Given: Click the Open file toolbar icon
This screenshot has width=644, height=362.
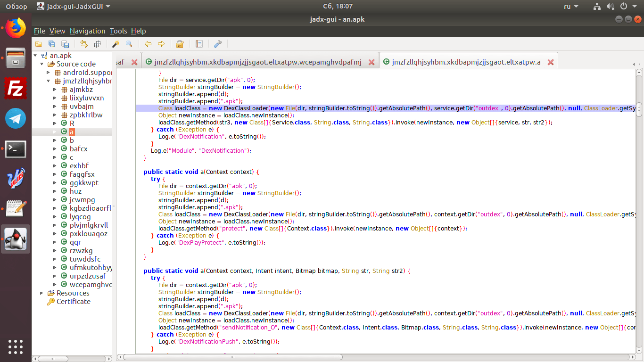Looking at the screenshot, I should (x=39, y=44).
